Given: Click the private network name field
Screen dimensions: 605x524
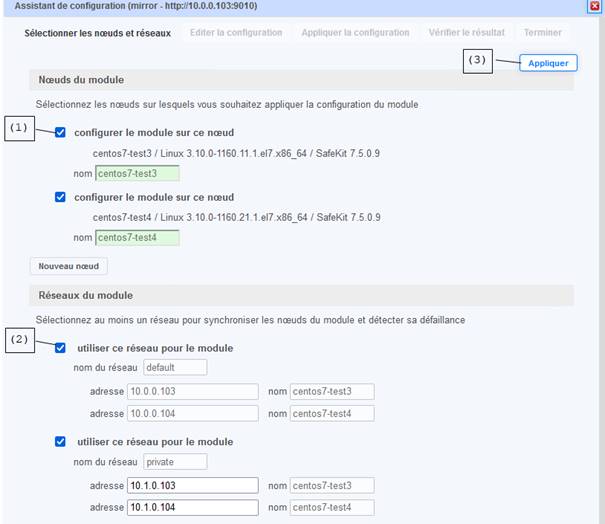Looking at the screenshot, I should (x=174, y=462).
